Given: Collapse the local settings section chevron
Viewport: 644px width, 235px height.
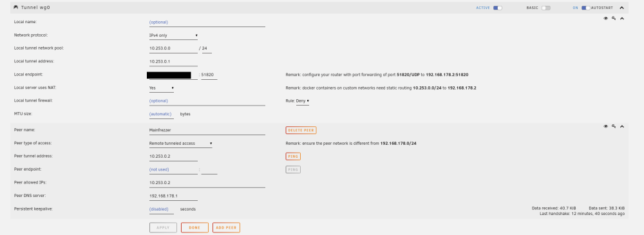Looking at the screenshot, I should pos(622,18).
